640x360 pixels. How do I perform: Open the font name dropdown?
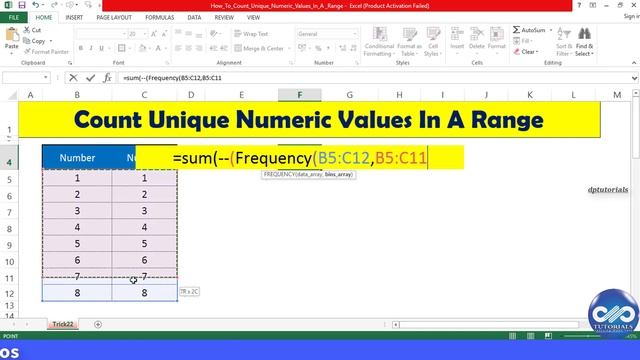124,34
